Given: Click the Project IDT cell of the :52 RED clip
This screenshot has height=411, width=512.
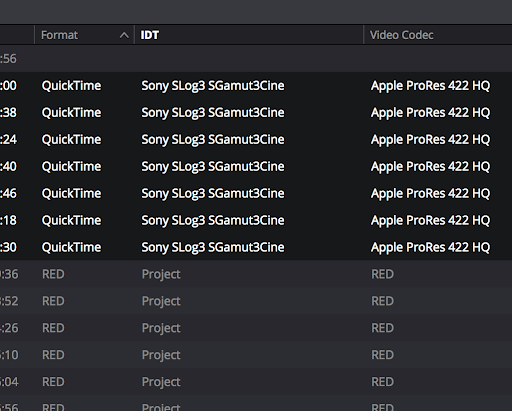Looking at the screenshot, I should tap(161, 301).
